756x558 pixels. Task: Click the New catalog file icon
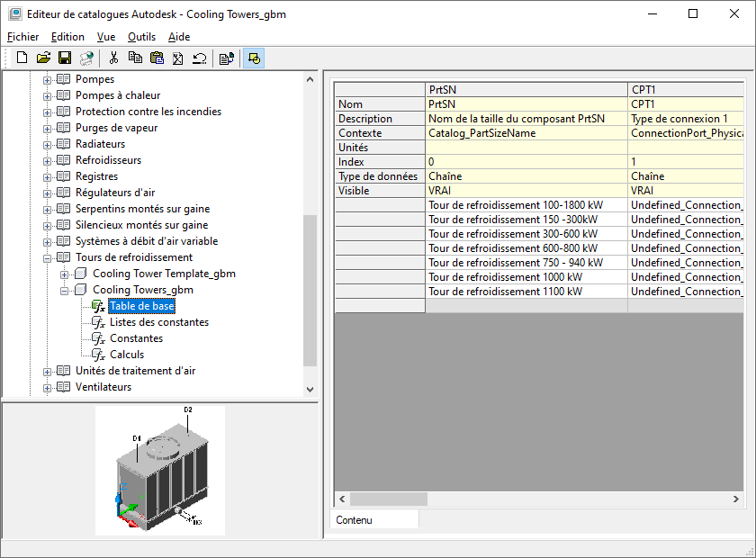22,58
